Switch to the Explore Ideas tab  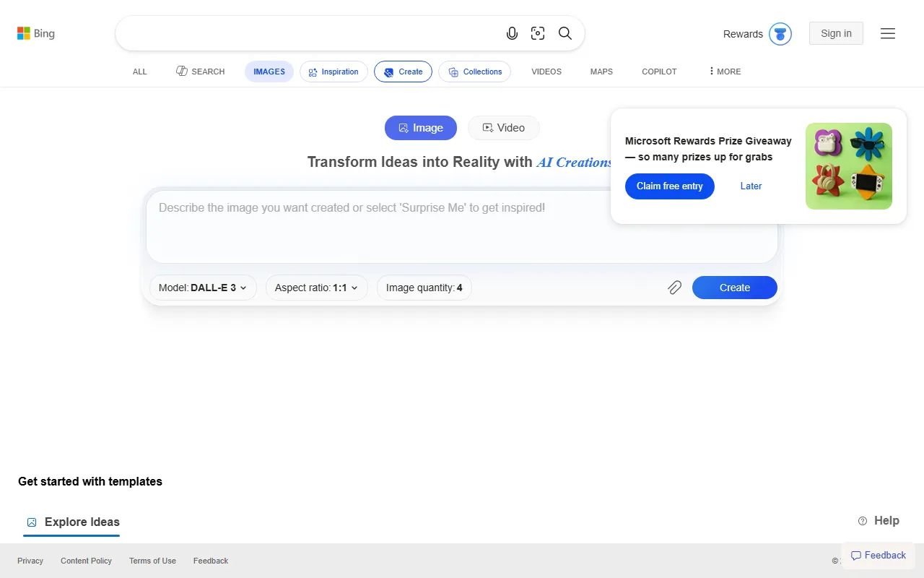tap(72, 522)
